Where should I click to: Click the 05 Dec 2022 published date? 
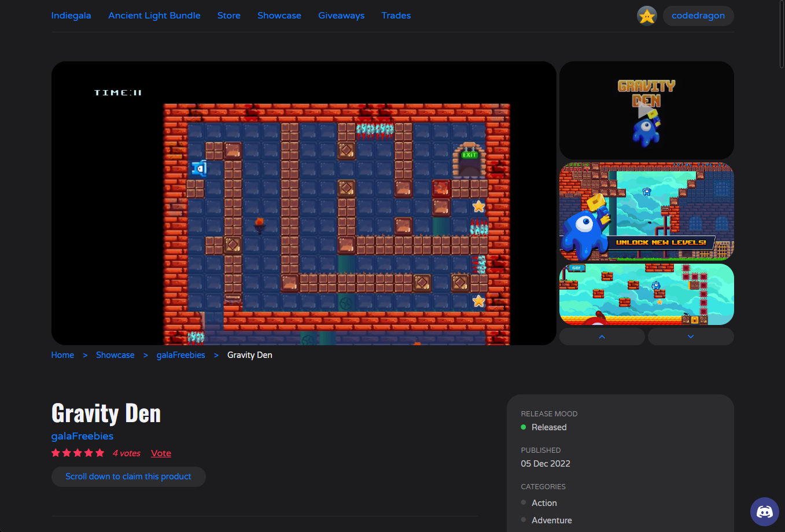[546, 464]
